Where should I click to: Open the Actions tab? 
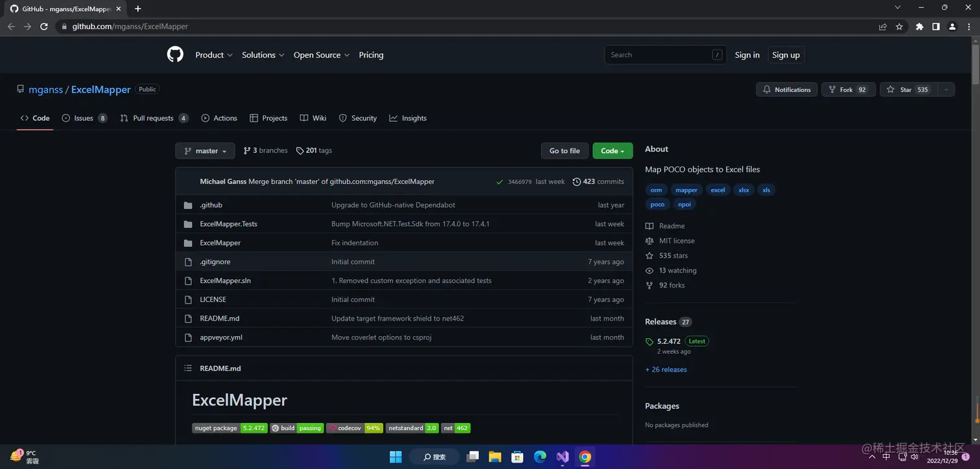(x=219, y=118)
